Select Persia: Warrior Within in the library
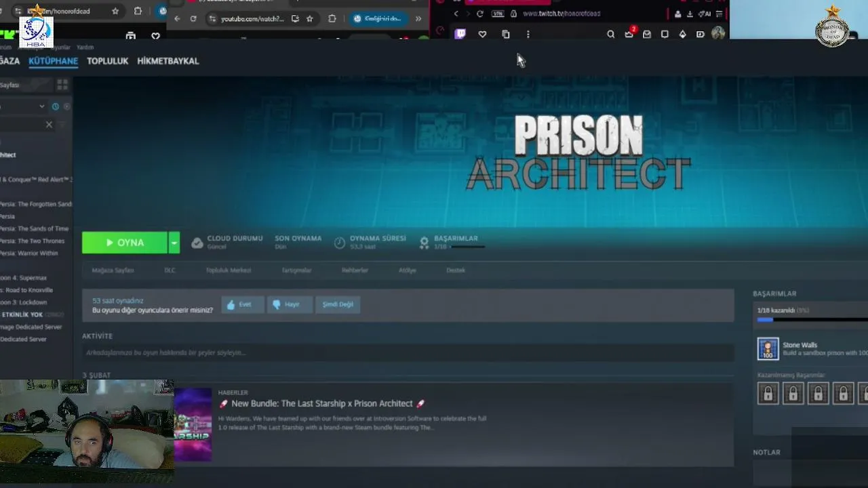The image size is (868, 488). tap(29, 253)
